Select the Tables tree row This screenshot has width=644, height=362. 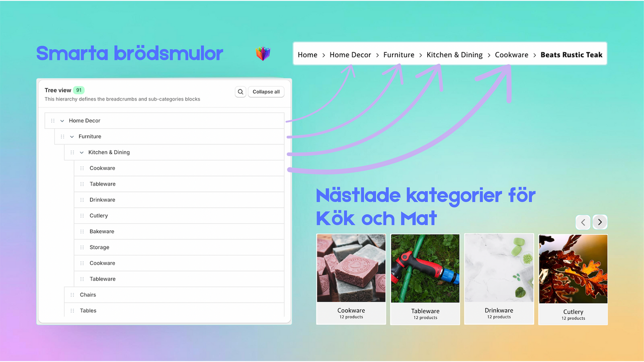tap(175, 311)
